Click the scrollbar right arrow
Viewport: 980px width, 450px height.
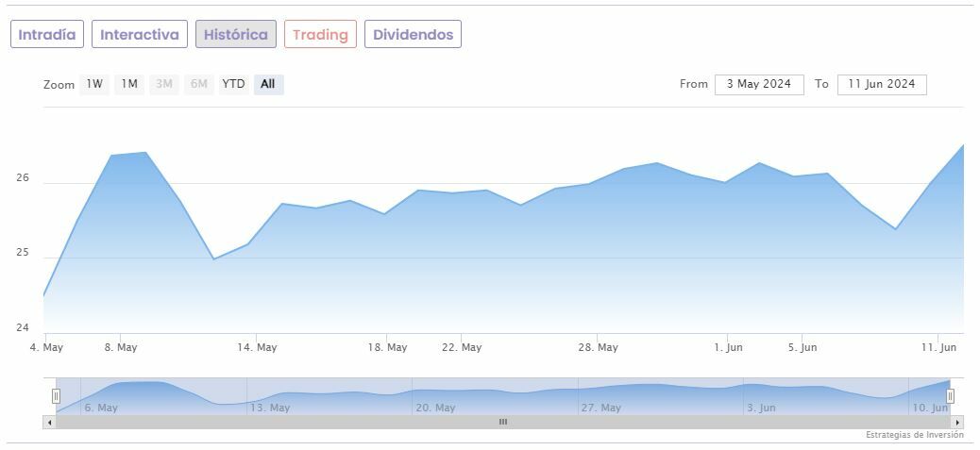957,422
